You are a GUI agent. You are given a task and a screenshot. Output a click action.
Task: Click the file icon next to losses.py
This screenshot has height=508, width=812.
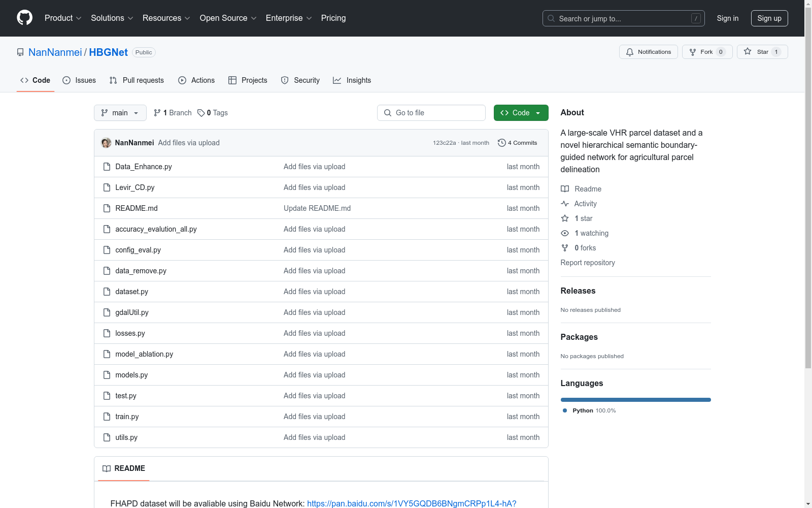coord(107,333)
